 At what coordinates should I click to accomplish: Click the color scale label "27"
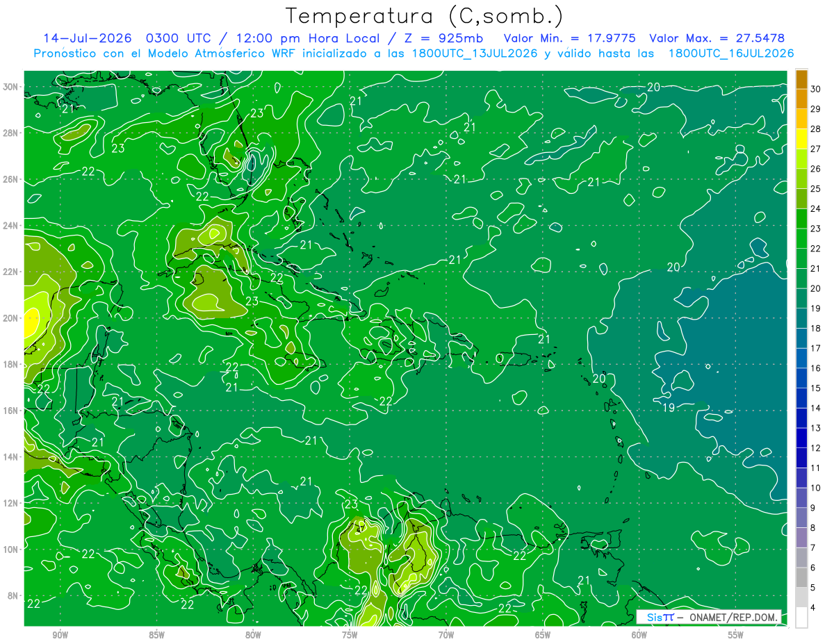point(816,148)
